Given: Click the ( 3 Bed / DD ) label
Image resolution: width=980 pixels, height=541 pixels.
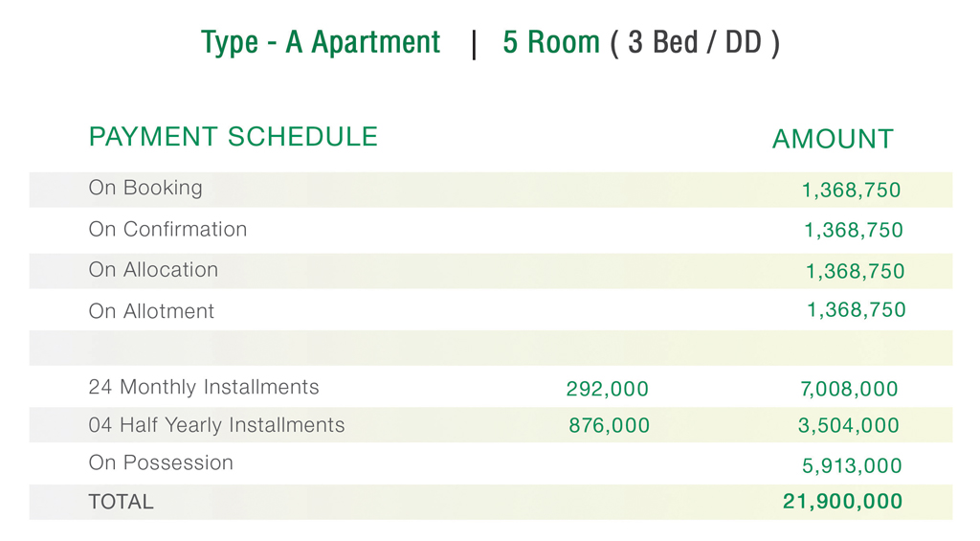Looking at the screenshot, I should tap(695, 43).
